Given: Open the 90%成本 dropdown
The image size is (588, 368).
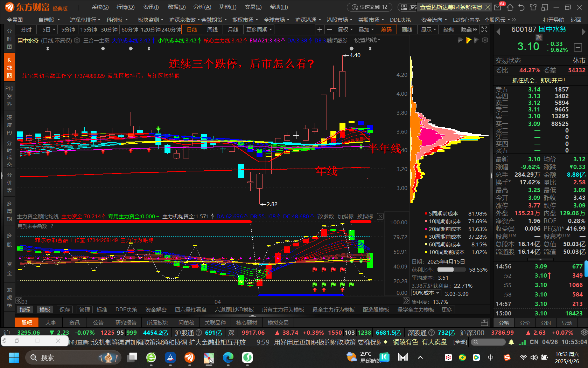Looking at the screenshot, I should point(426,293).
